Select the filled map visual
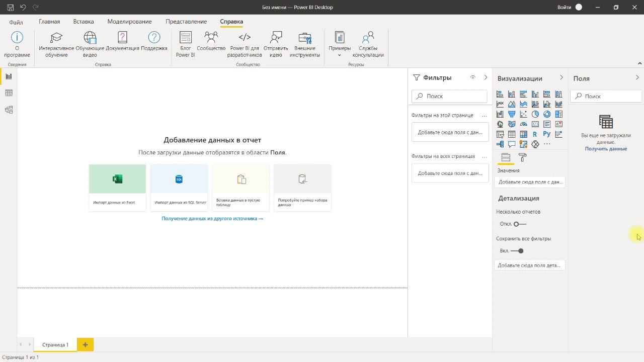The height and width of the screenshot is (362, 644). tap(512, 124)
